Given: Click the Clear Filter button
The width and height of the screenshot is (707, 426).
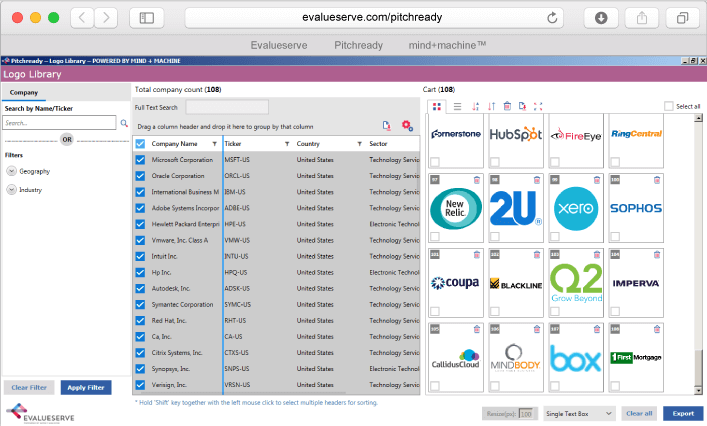Looking at the screenshot, I should pyautogui.click(x=29, y=387).
